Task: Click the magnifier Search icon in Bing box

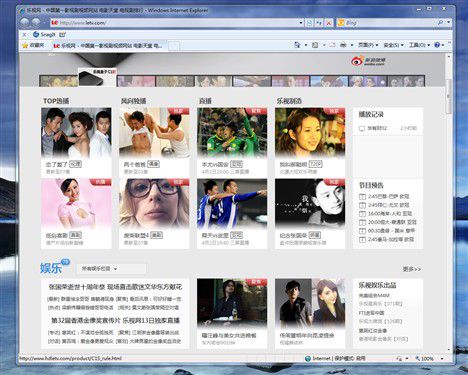Action: pyautogui.click(x=441, y=23)
